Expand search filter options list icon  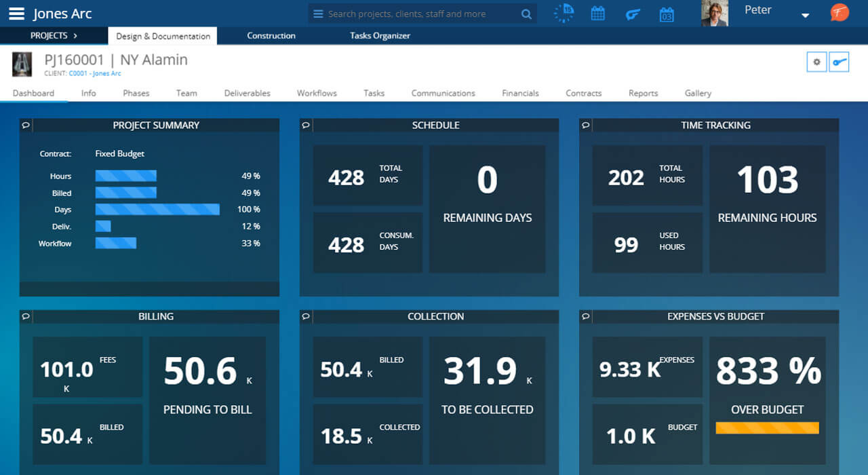(x=318, y=14)
